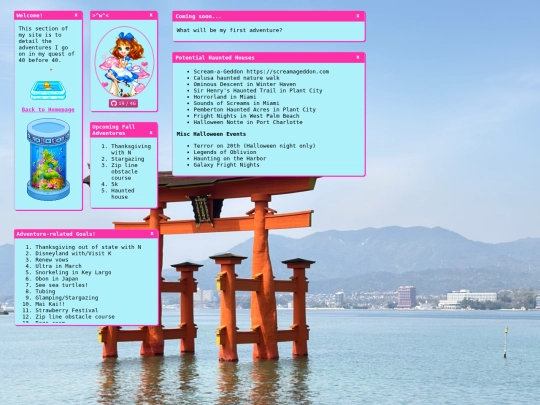The width and height of the screenshot is (540, 405).
Task: Click 'Calusa haunted nature walk' entry
Action: click(x=236, y=78)
